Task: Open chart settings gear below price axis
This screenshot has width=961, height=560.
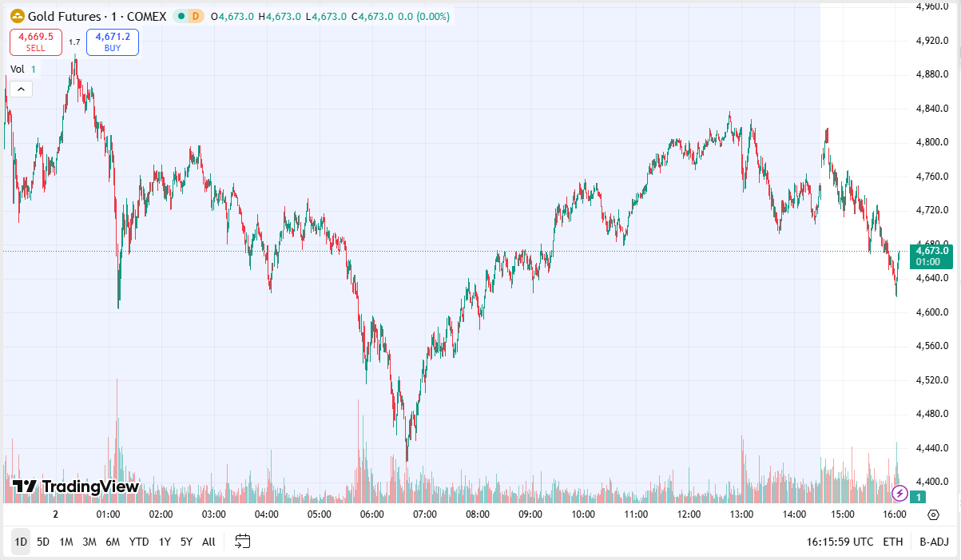Action: tap(933, 515)
